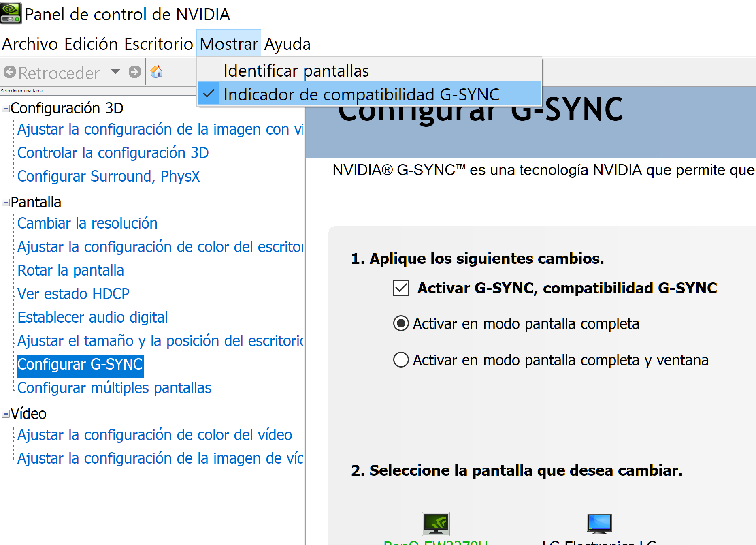Collapse the Configuración 3D tree group
The height and width of the screenshot is (545, 756).
(6, 108)
